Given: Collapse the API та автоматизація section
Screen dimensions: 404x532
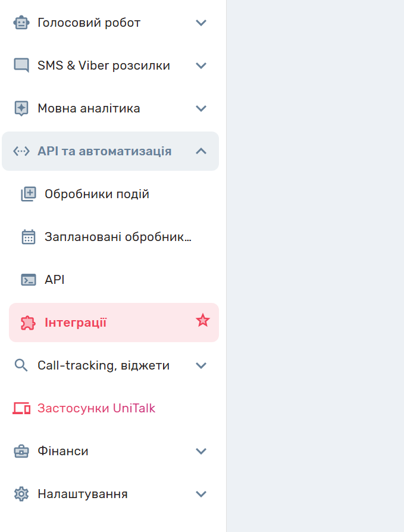Looking at the screenshot, I should 201,152.
